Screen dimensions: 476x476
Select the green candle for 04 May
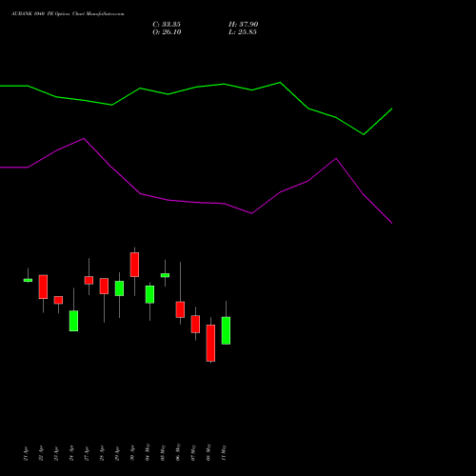(149, 294)
